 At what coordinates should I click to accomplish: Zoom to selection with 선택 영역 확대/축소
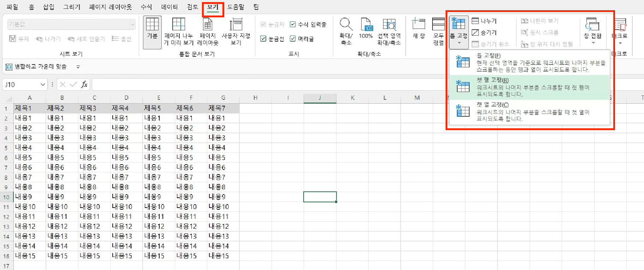click(389, 32)
